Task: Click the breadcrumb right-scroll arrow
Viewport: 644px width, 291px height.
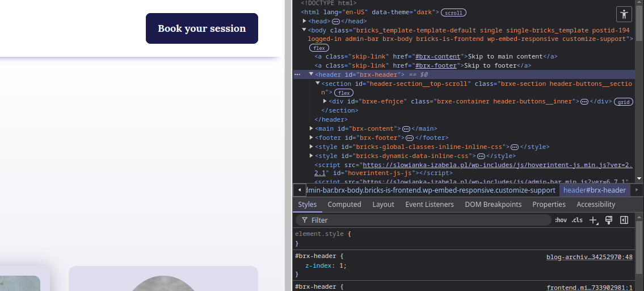Action: click(x=637, y=190)
